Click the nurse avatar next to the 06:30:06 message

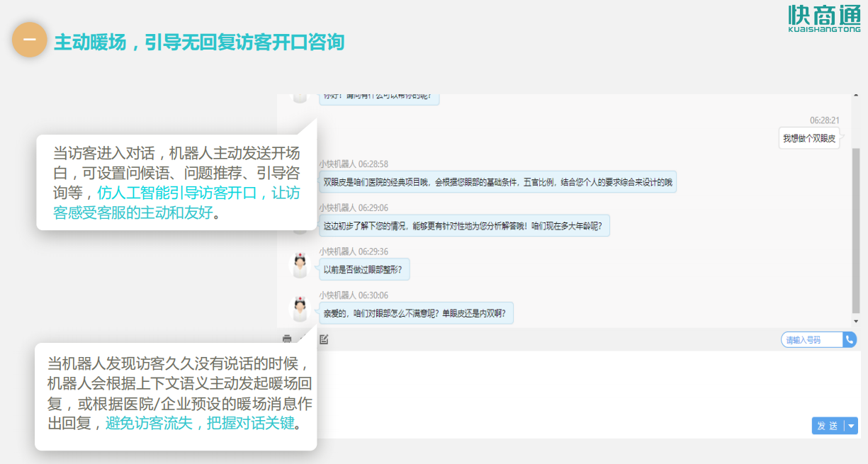300,307
